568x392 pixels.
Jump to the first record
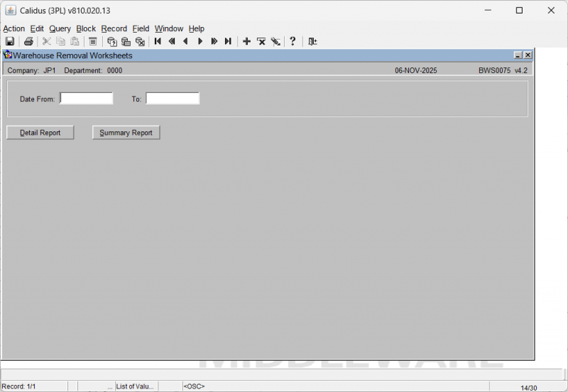(x=158, y=41)
